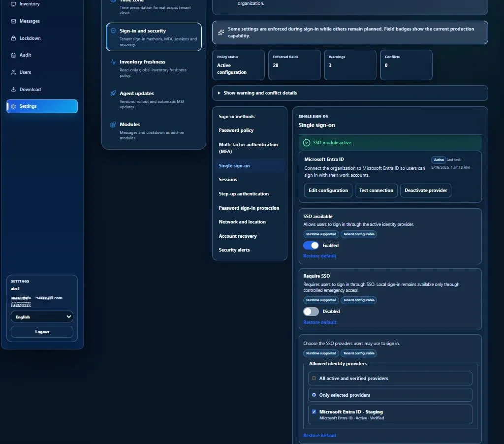Click the Inventory monitor icon in sidebar
Screen dimensions: 504x444
[x=13, y=4]
